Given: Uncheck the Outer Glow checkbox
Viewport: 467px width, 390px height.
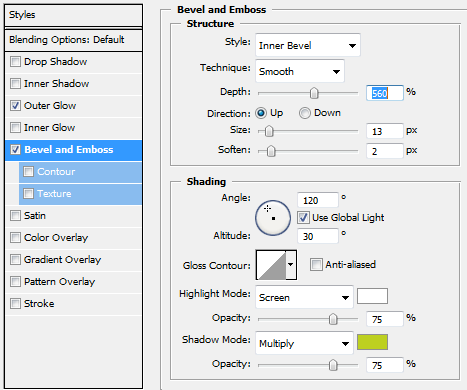Looking at the screenshot, I should 15,106.
